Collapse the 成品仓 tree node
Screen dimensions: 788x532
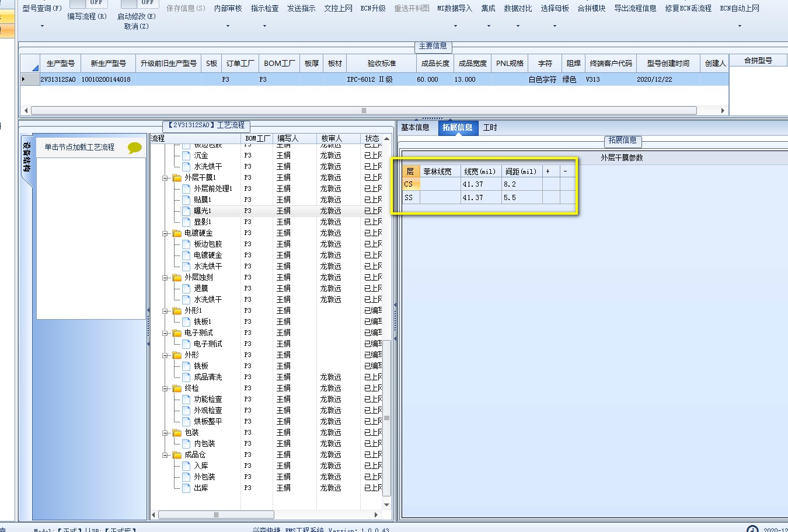click(x=166, y=454)
